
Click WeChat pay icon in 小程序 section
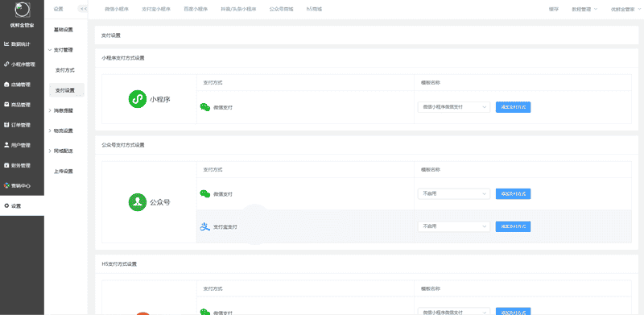click(x=205, y=107)
